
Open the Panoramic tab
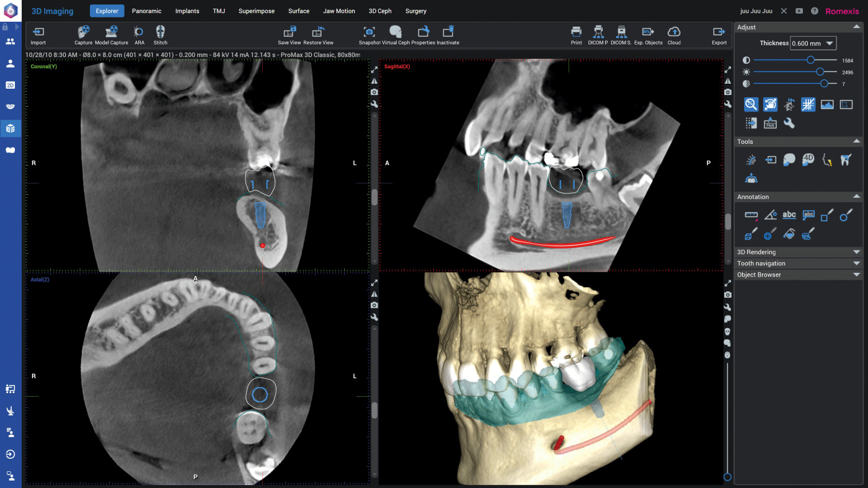146,11
